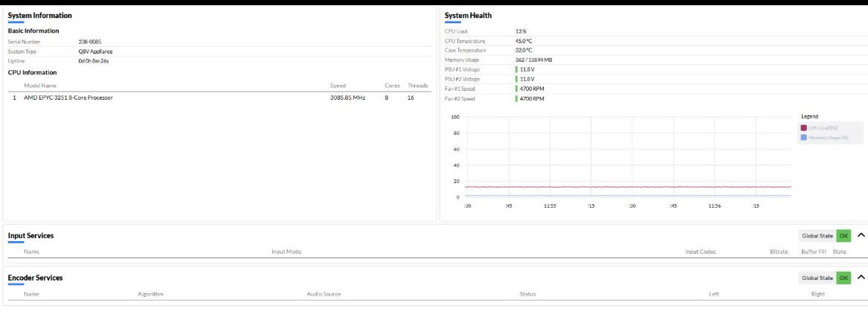Click the 11.8 V value for PSU #1
868x323 pixels.
[527, 70]
